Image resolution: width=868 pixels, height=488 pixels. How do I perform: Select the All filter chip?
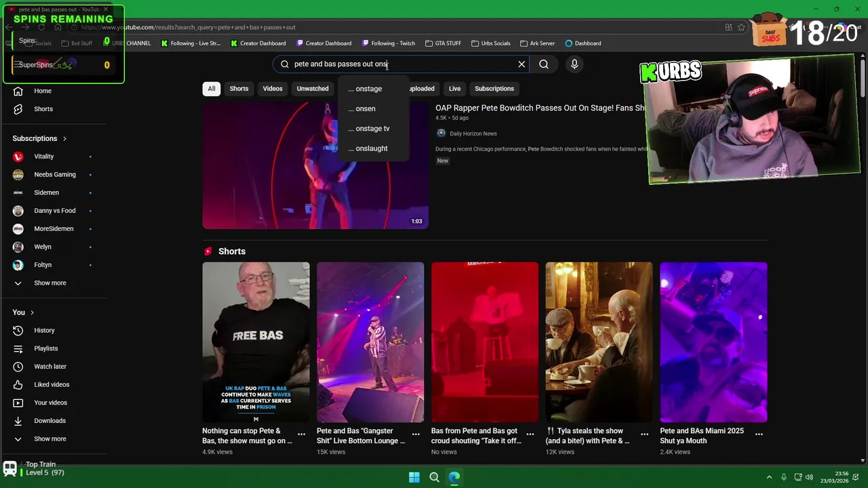click(212, 89)
